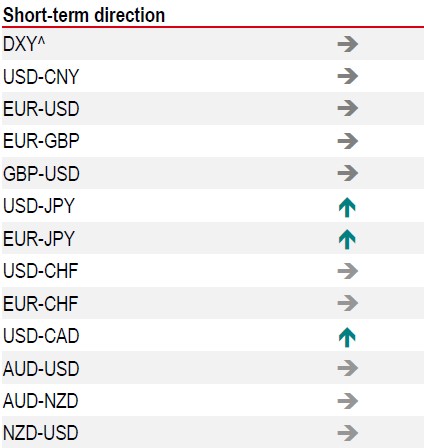The width and height of the screenshot is (424, 448).
Task: Select the AUD-USD row label
Action: pos(41,369)
